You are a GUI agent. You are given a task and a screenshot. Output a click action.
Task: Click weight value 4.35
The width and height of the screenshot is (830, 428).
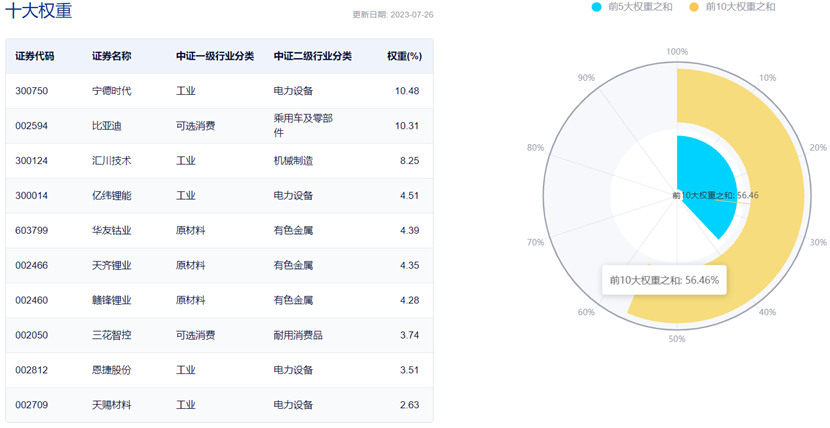pyautogui.click(x=410, y=266)
